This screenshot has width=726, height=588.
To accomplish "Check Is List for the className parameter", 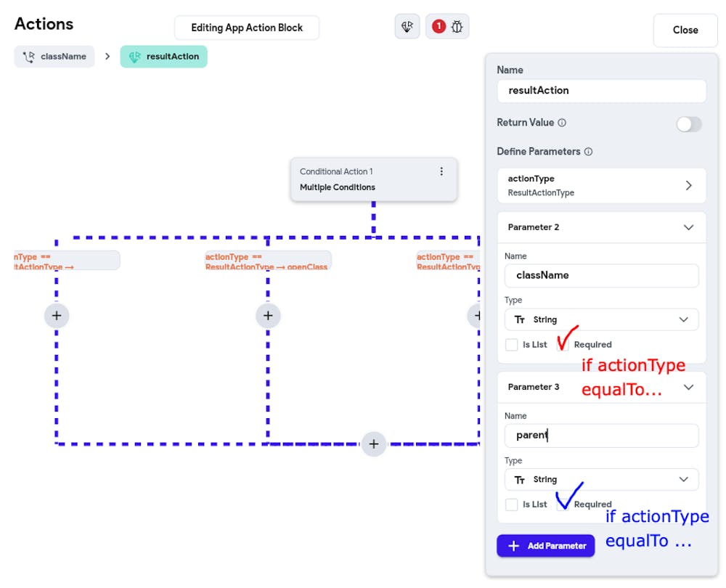I will [511, 344].
